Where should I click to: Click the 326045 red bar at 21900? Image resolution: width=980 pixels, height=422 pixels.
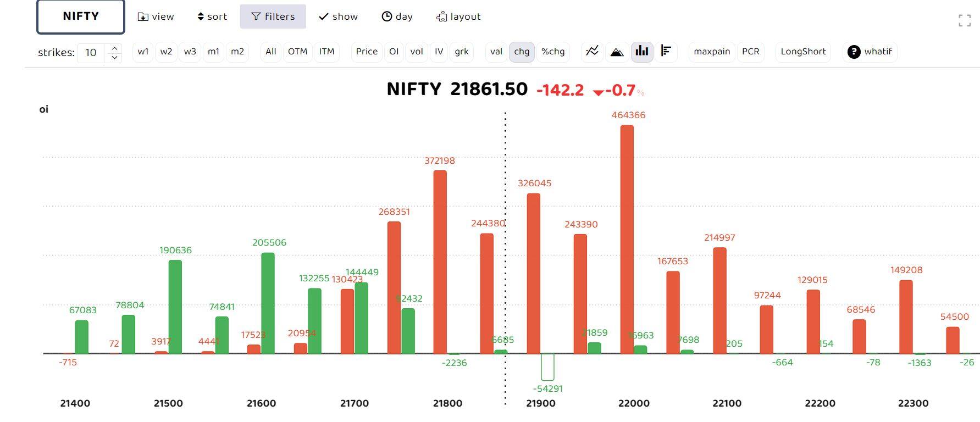click(534, 274)
